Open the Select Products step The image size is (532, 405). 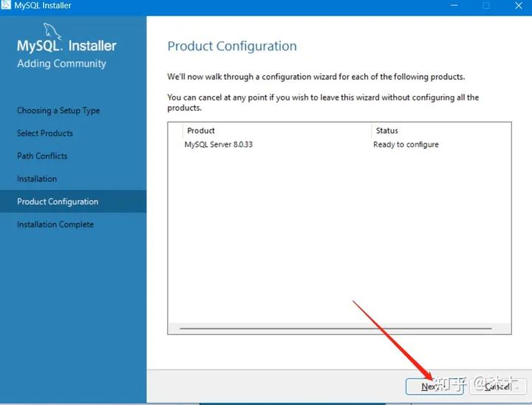45,133
